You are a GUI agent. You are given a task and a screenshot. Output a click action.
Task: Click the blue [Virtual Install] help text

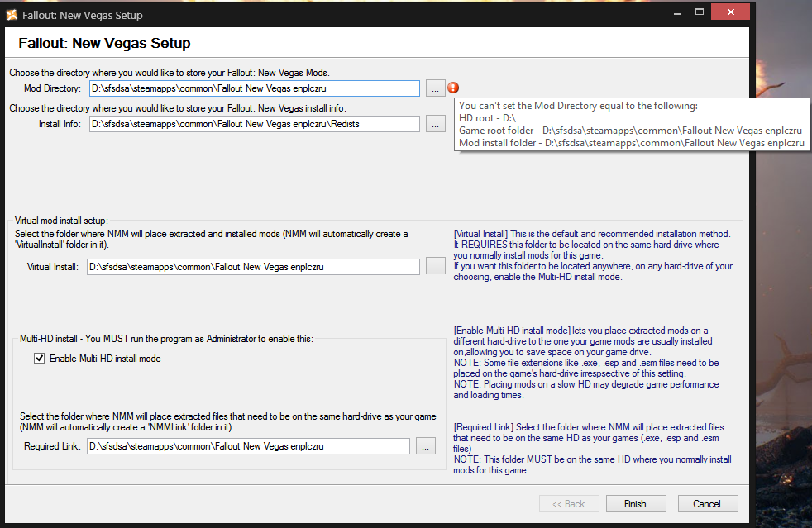click(593, 255)
